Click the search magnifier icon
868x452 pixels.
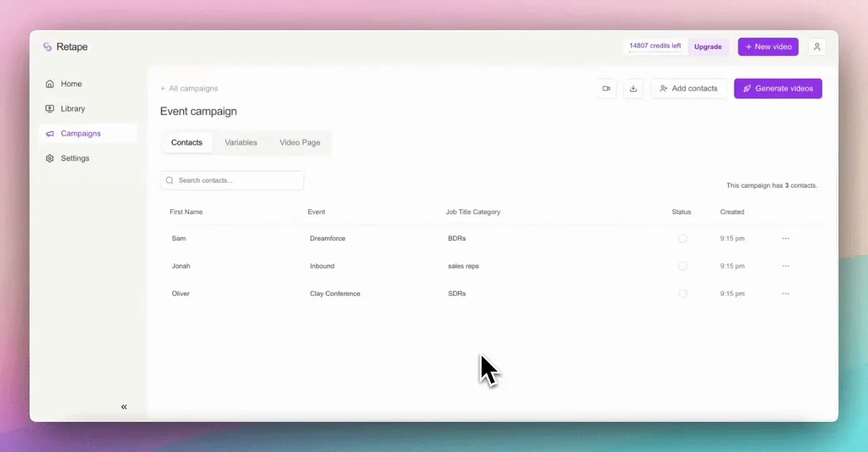[x=170, y=181]
